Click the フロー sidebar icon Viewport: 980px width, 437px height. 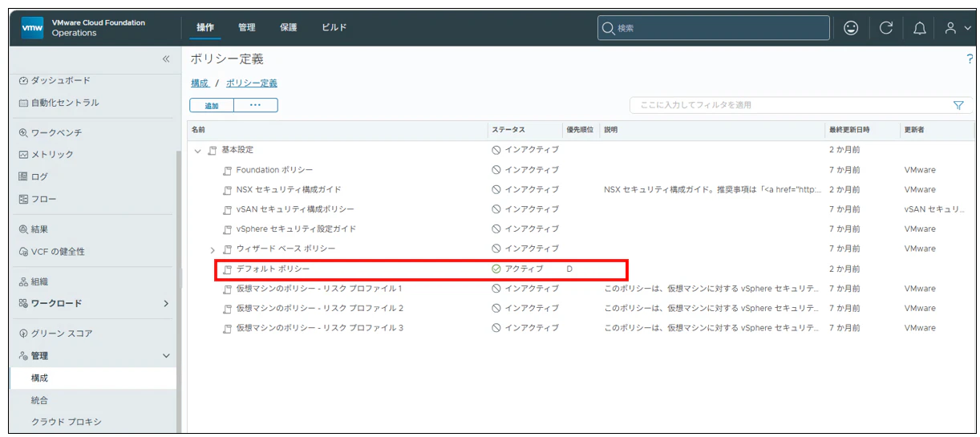(23, 199)
